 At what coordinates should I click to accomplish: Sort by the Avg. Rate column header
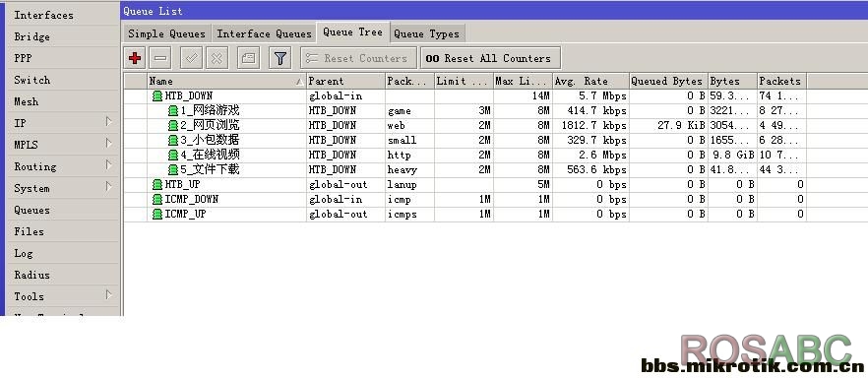[x=590, y=82]
